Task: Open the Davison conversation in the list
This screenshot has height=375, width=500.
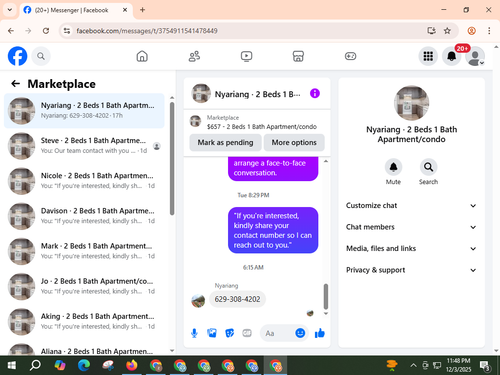Action: pyautogui.click(x=84, y=216)
